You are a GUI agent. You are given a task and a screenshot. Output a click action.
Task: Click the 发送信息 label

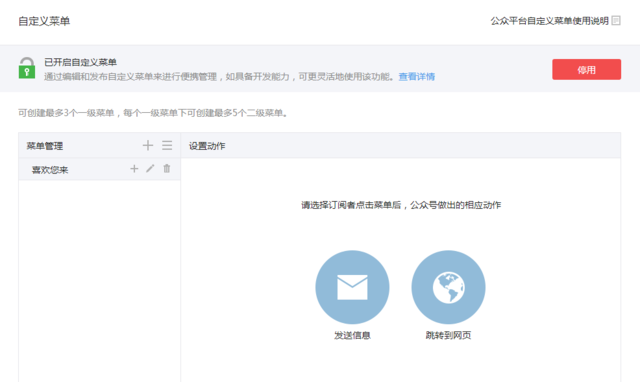pyautogui.click(x=352, y=335)
